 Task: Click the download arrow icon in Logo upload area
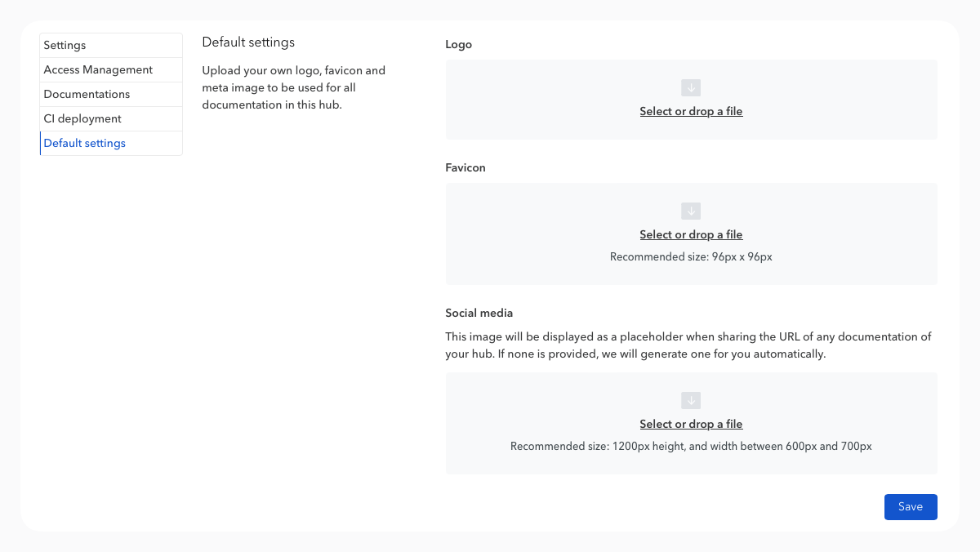[x=691, y=87]
